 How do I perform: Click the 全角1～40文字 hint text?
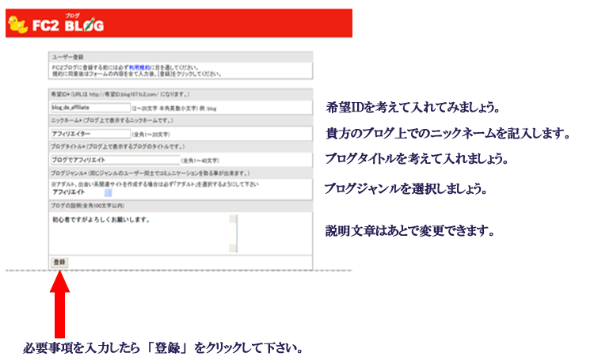coord(200,161)
